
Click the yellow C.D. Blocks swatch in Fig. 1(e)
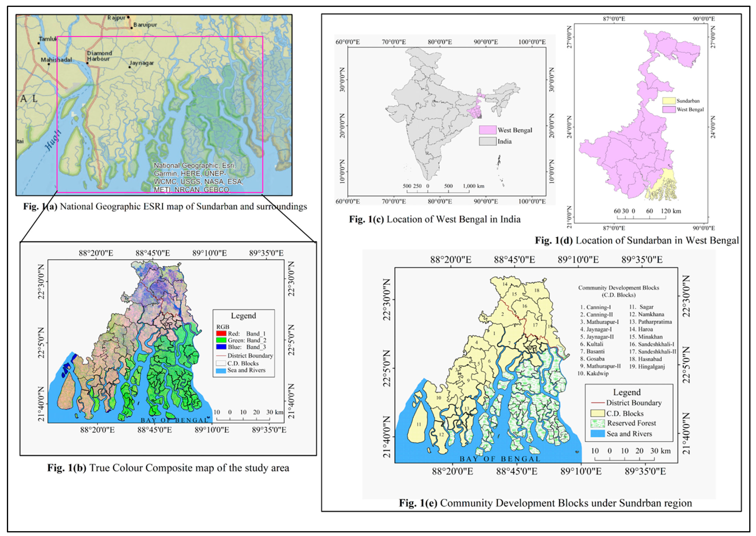click(x=598, y=414)
